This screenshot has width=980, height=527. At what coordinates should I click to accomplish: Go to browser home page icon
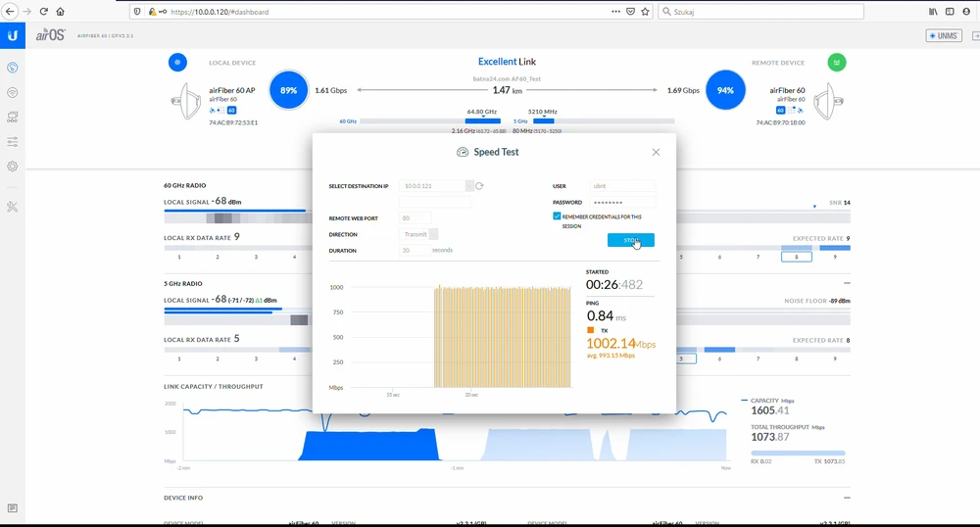click(x=60, y=11)
